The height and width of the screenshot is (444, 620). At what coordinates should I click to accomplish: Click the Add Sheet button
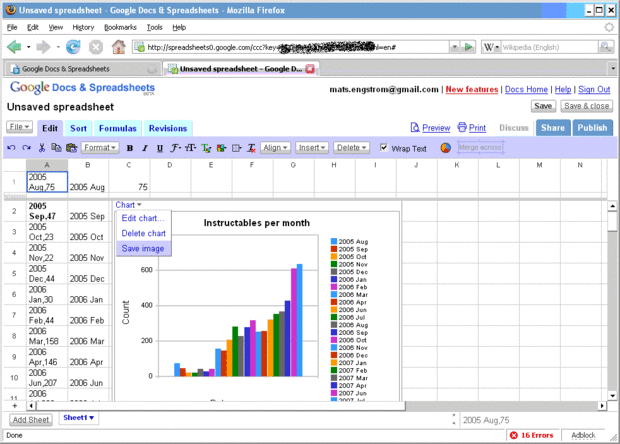(x=31, y=419)
